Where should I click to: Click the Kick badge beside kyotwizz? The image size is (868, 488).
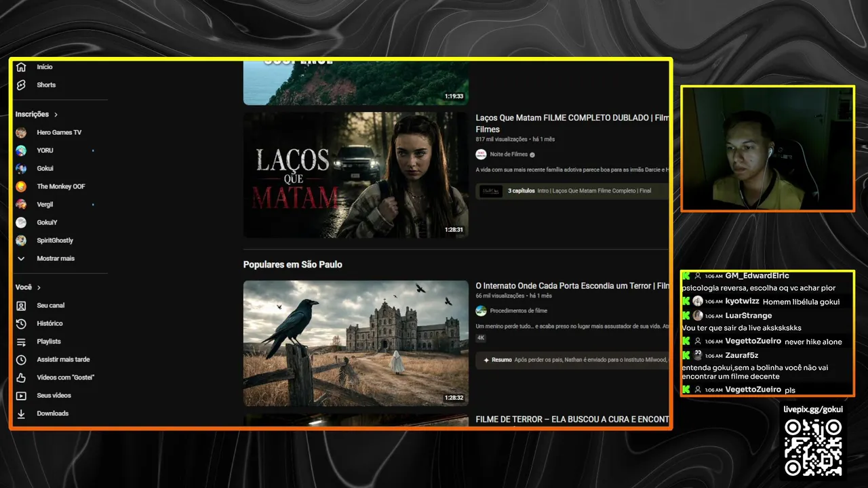coord(686,301)
